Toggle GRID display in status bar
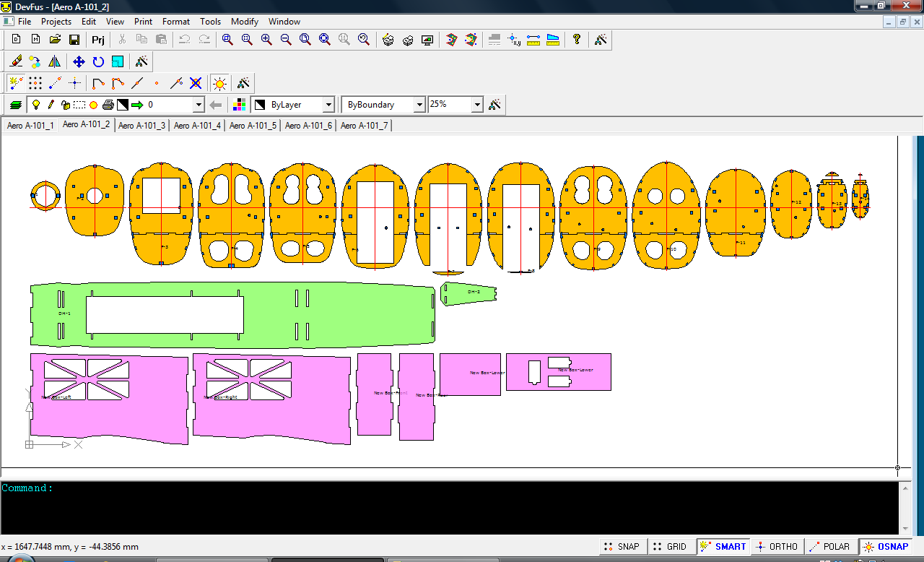The image size is (924, 562). coord(670,547)
